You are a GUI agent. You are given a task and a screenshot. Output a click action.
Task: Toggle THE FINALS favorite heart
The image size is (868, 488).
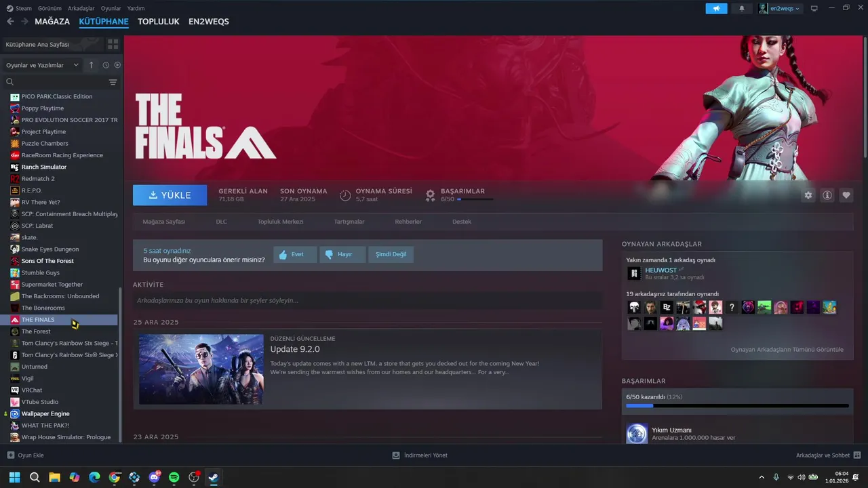[846, 195]
